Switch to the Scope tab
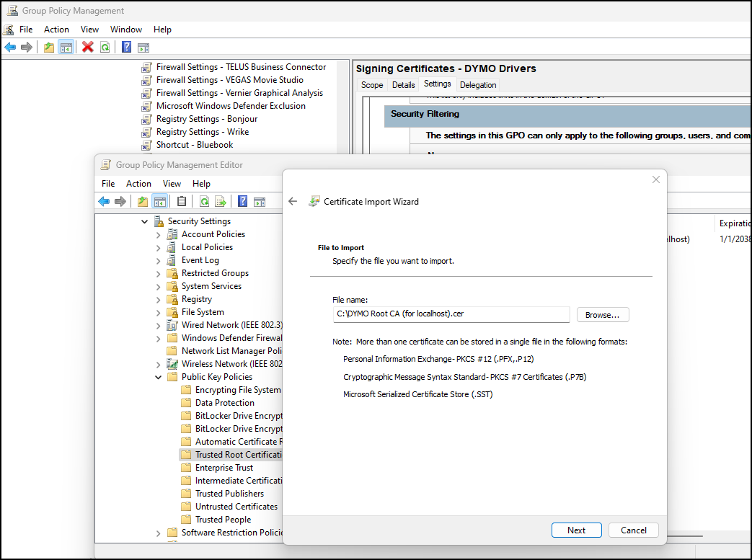 pos(372,85)
